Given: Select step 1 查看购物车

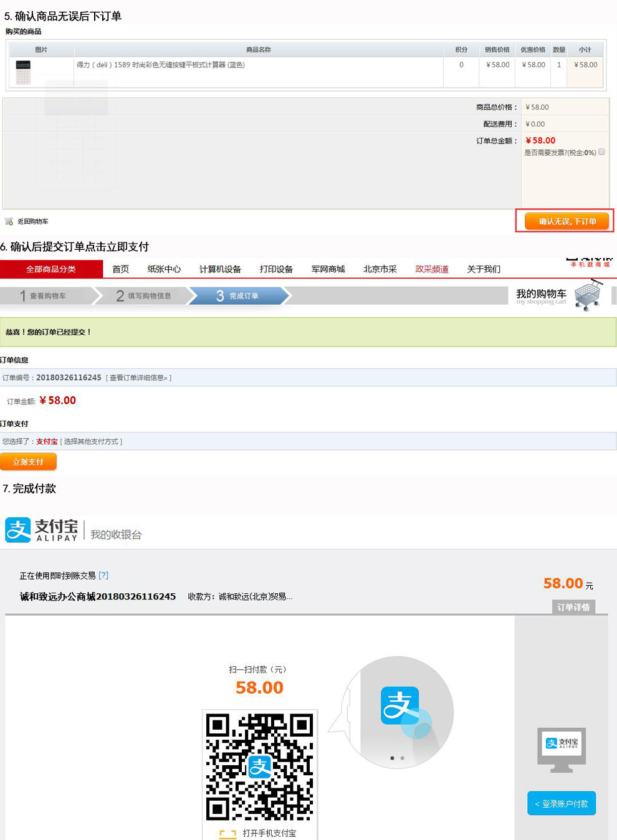Looking at the screenshot, I should click(x=47, y=296).
